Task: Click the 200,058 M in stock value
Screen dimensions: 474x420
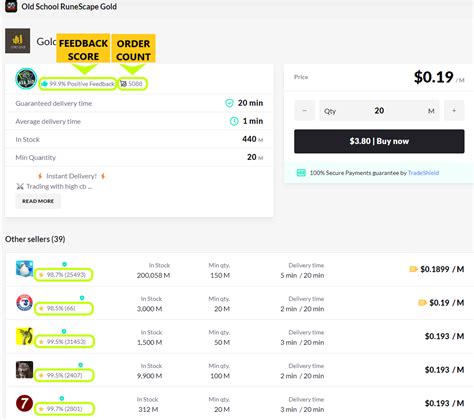Action: 153,275
